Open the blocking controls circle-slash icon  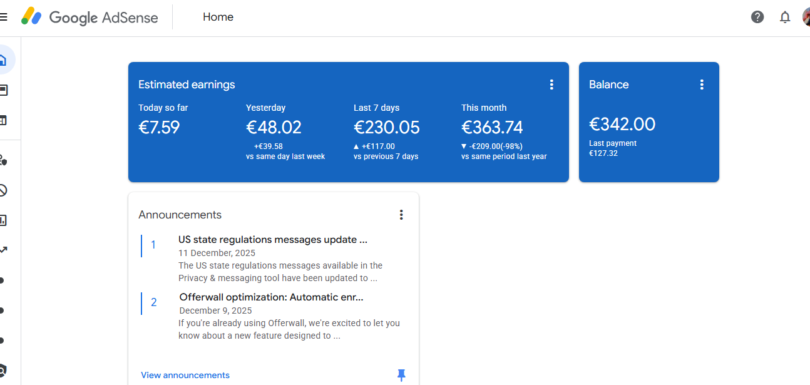click(x=3, y=191)
